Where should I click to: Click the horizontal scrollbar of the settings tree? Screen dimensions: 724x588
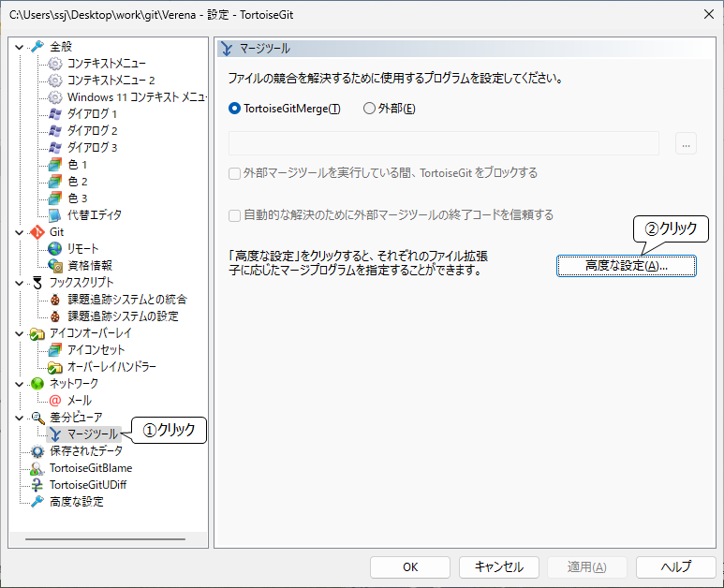(105, 539)
